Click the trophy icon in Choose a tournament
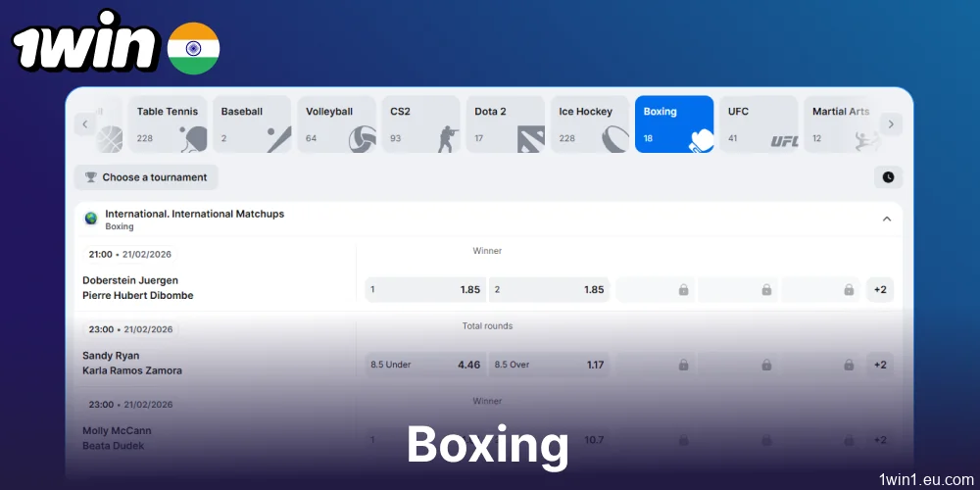This screenshot has width=980, height=490. [90, 177]
